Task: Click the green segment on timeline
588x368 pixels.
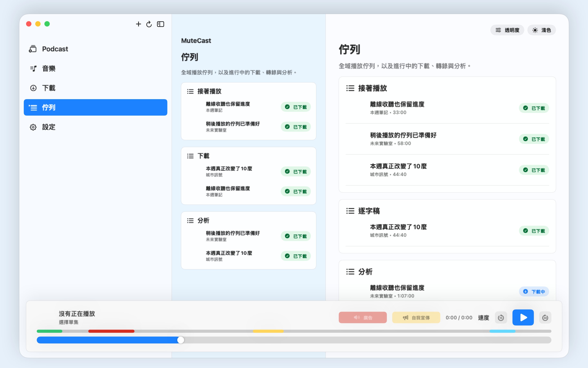Action: tap(50, 331)
